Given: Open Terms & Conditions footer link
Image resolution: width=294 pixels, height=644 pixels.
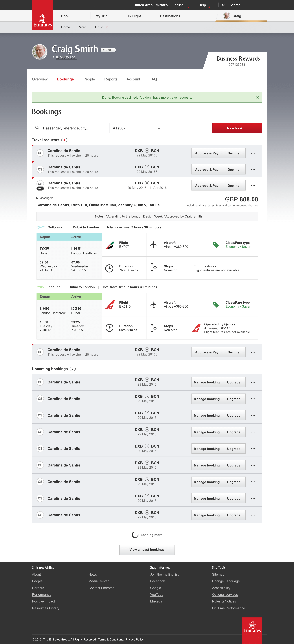Looking at the screenshot, I should [111, 640].
